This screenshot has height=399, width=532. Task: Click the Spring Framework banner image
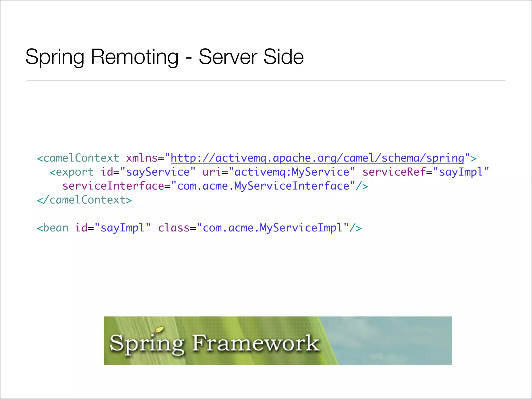coord(278,341)
